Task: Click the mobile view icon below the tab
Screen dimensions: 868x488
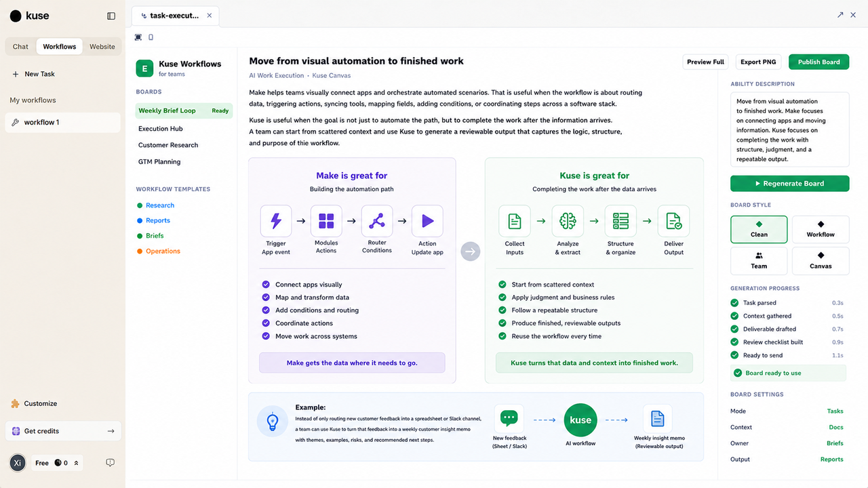Action: 151,37
